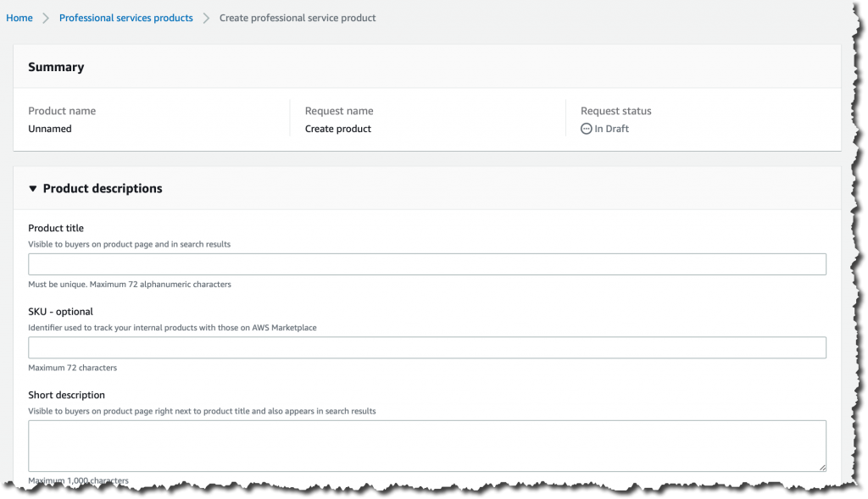
Task: Click the Request status label
Action: [x=615, y=111]
